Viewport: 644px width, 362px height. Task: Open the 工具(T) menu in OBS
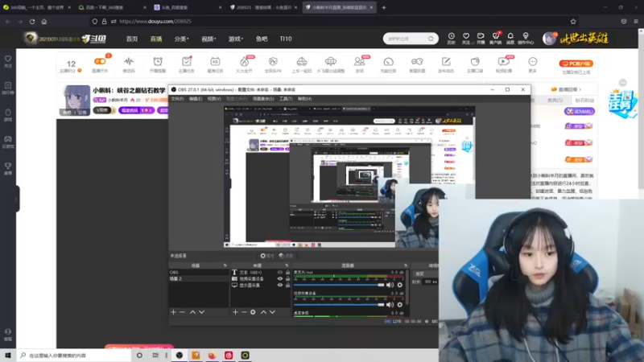click(286, 99)
